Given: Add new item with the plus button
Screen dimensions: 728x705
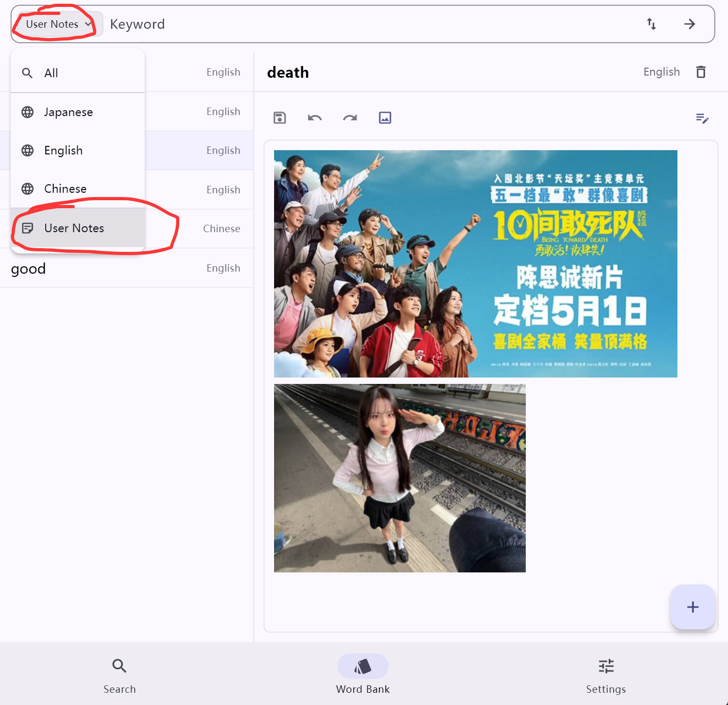Looking at the screenshot, I should 692,607.
